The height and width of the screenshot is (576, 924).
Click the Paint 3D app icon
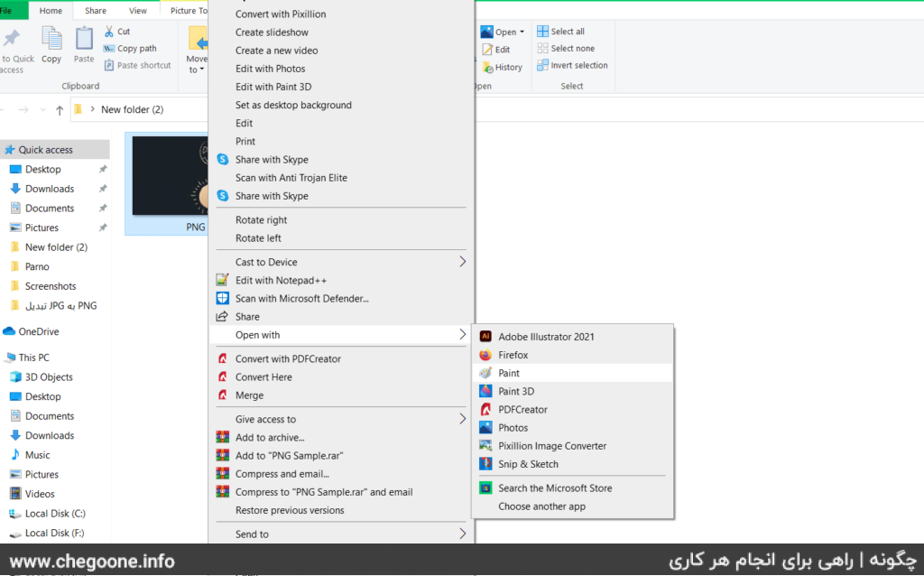pyautogui.click(x=485, y=392)
